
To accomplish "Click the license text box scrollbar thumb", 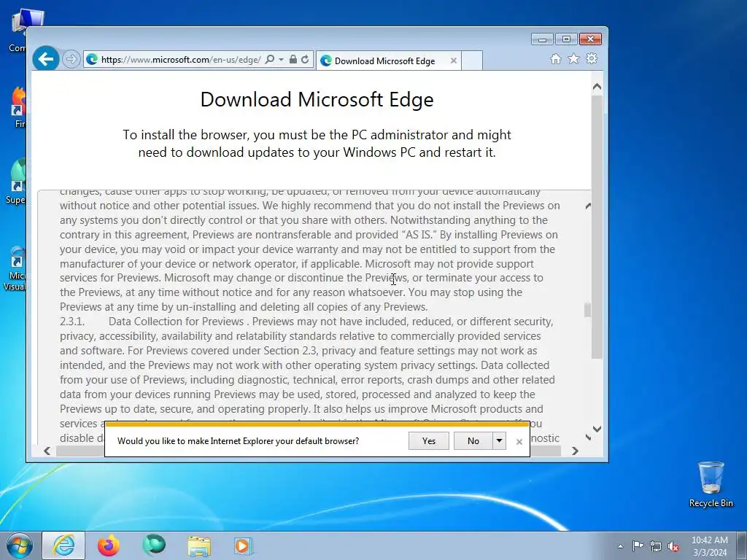I will coord(587,310).
